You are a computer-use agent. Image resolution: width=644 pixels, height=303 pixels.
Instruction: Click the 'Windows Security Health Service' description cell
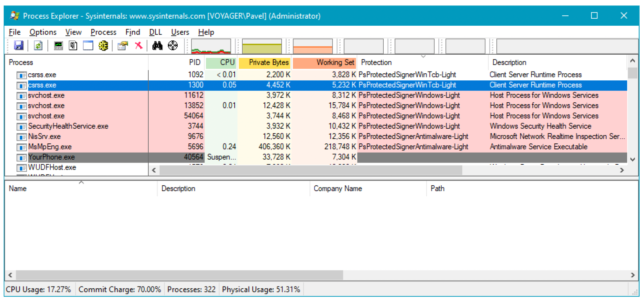(x=540, y=126)
